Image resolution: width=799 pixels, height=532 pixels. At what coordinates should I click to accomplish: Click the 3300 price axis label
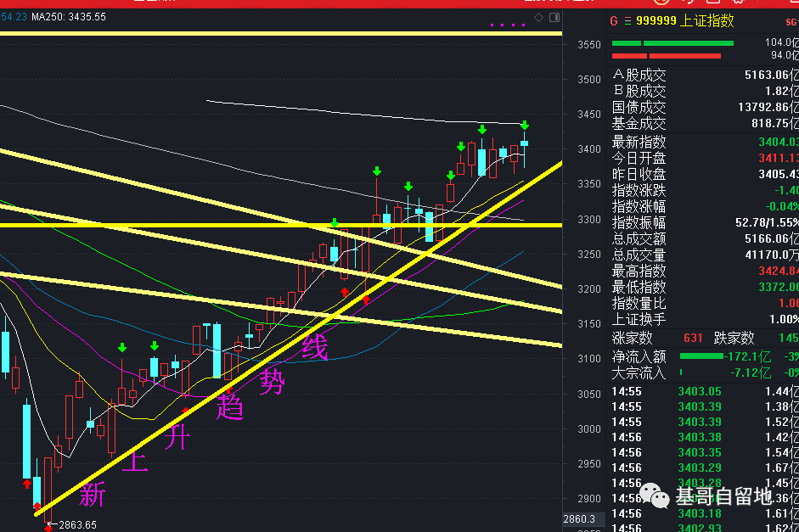(589, 220)
